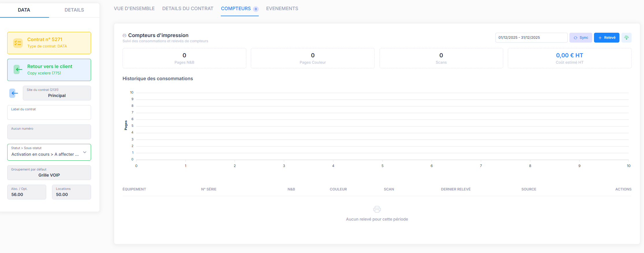Click the Contrat n° 5271 card
The image size is (644, 253).
pyautogui.click(x=49, y=43)
